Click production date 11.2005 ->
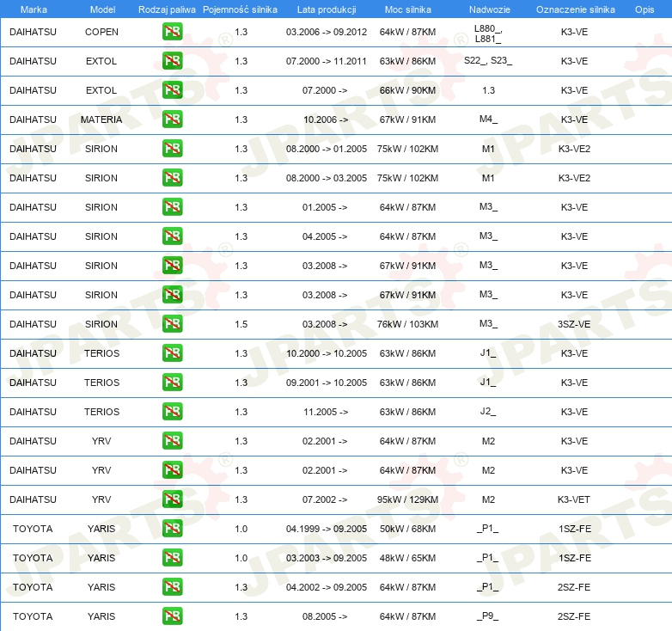The width and height of the screenshot is (672, 631). [x=326, y=412]
